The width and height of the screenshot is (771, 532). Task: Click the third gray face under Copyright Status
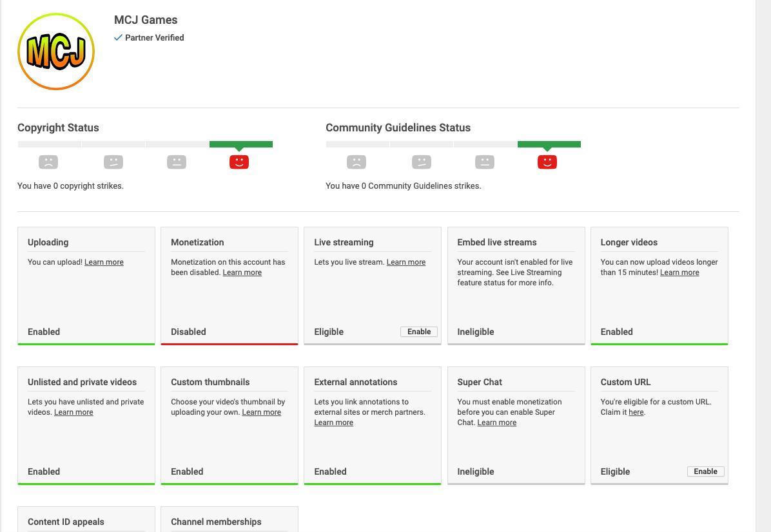[x=177, y=162]
